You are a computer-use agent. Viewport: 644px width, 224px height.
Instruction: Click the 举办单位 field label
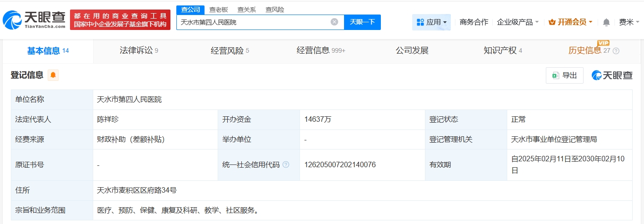236,139
